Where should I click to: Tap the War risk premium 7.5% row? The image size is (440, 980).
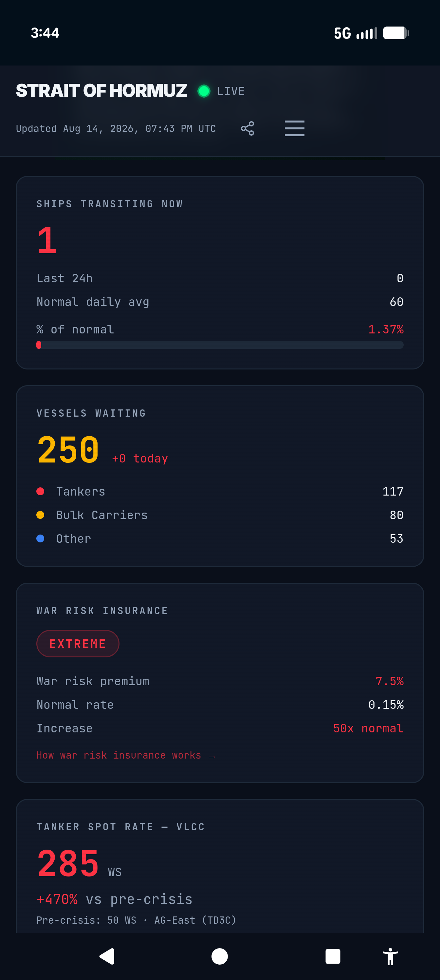click(220, 681)
